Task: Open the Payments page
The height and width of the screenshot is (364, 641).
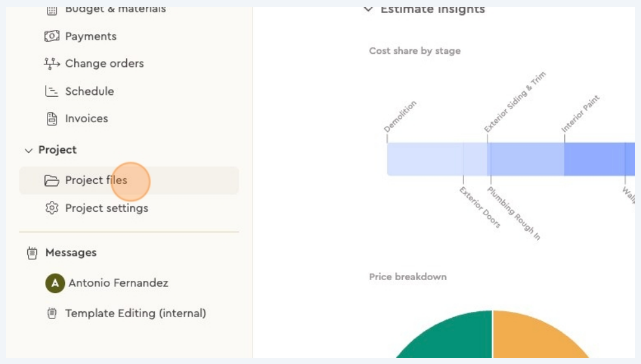Action: click(90, 36)
